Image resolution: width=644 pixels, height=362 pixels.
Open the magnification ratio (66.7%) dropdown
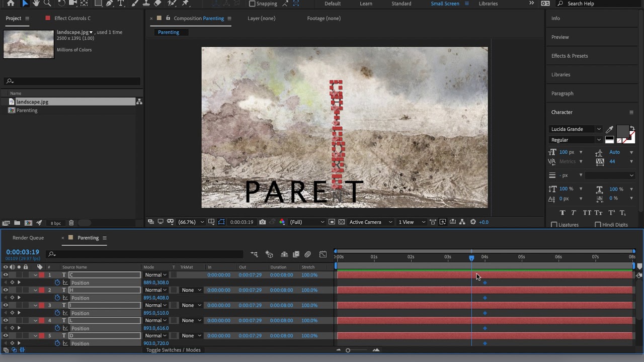(x=191, y=222)
